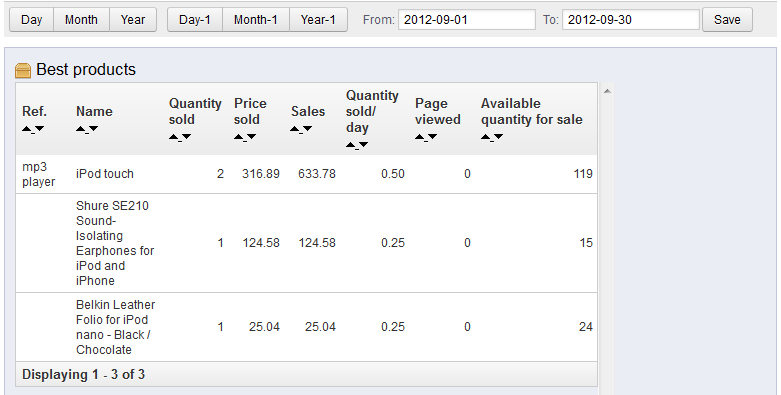Sort Price sold descending
The image size is (781, 395).
pyautogui.click(x=252, y=137)
